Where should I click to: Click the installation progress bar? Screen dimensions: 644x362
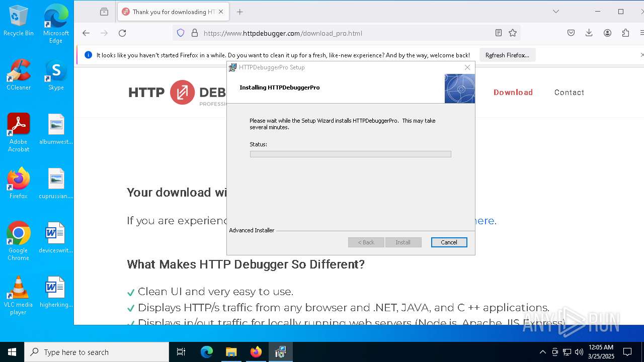point(351,154)
